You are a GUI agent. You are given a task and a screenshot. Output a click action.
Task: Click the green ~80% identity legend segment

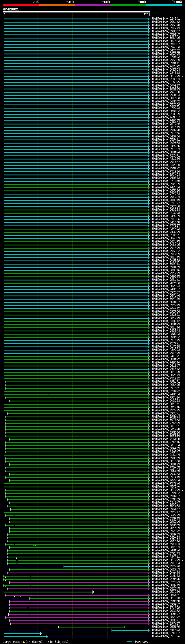click(128, 5)
